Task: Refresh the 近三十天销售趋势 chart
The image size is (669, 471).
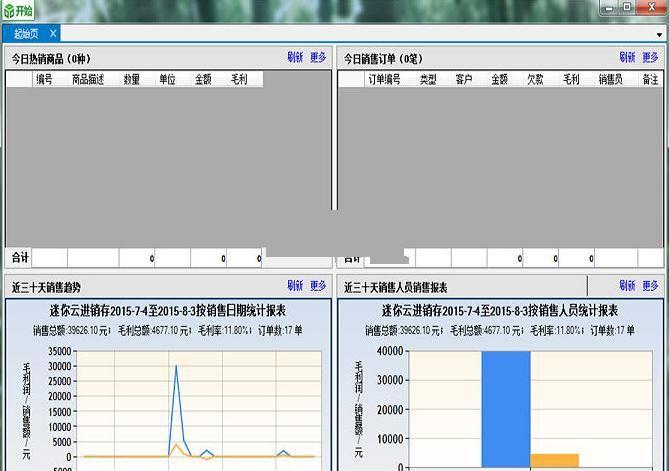Action: pos(295,286)
